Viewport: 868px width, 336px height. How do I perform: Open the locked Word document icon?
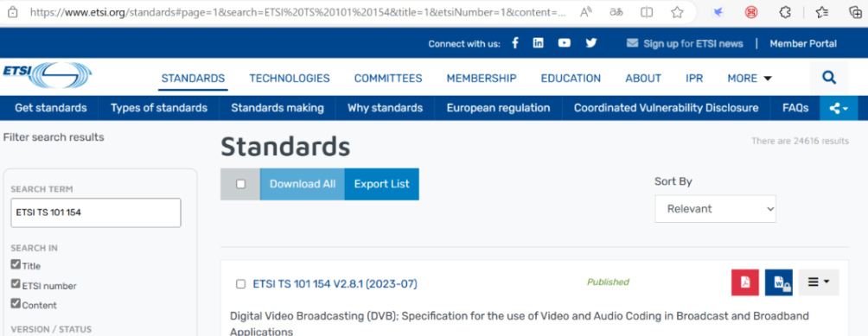(x=779, y=282)
